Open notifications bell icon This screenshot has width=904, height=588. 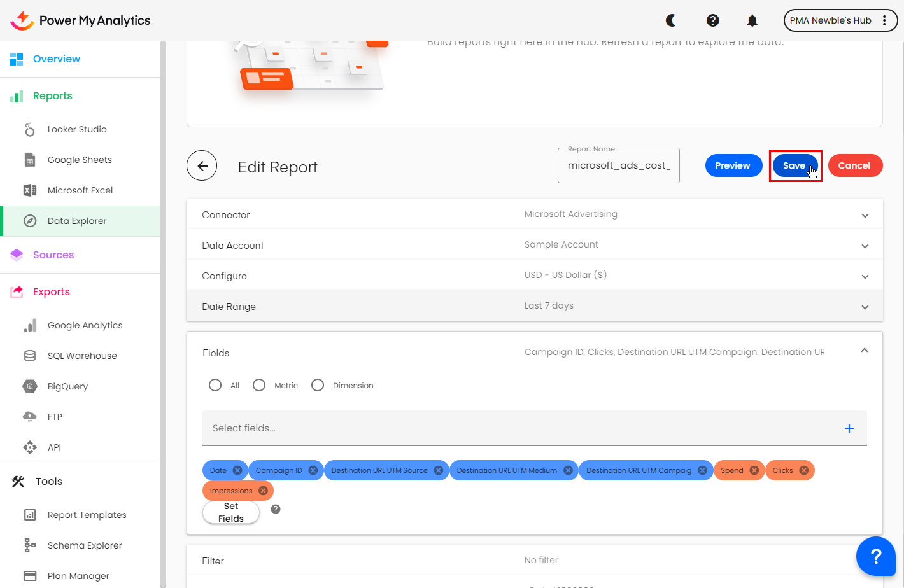pyautogui.click(x=752, y=20)
